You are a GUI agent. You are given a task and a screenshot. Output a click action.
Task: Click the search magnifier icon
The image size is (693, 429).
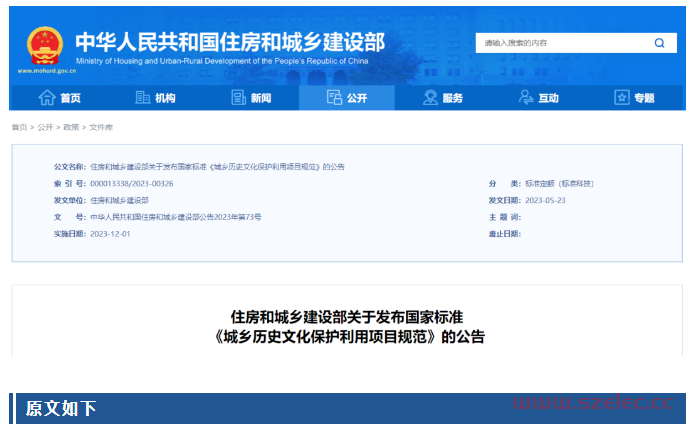coord(659,43)
